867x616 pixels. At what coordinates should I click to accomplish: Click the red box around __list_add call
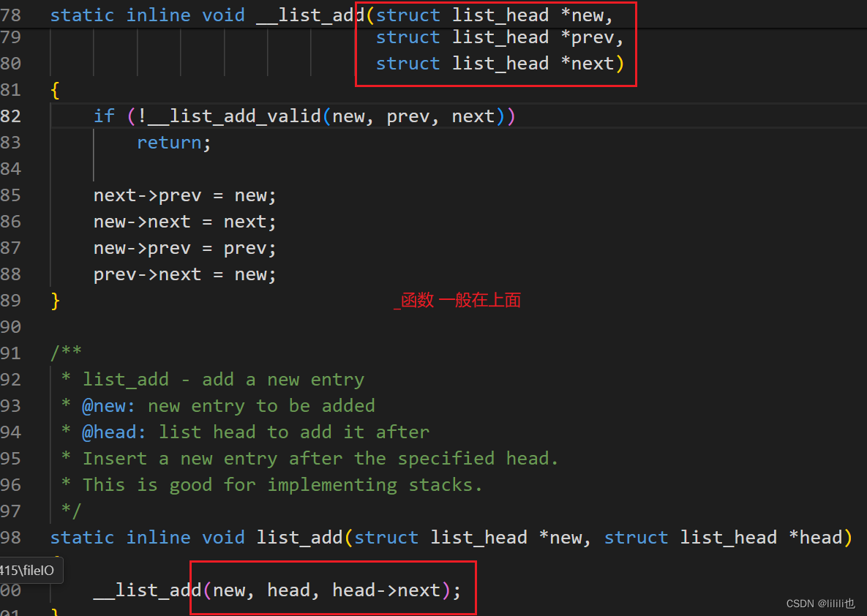coord(333,587)
